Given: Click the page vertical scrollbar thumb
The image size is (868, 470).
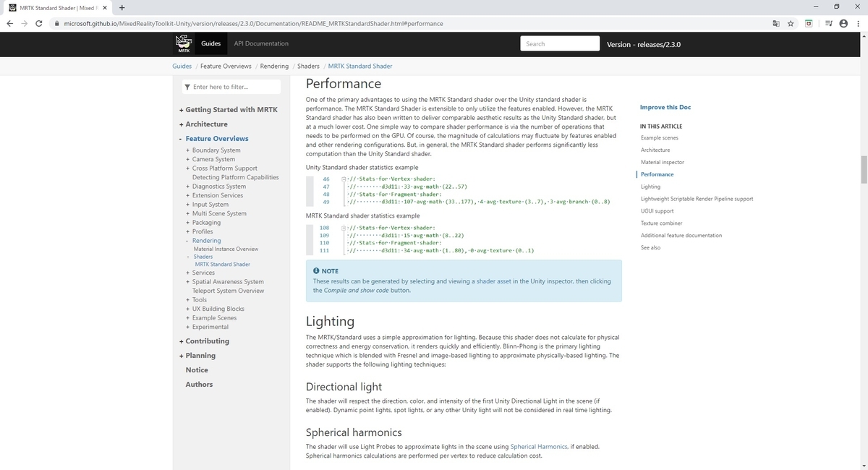Looking at the screenshot, I should point(863,170).
